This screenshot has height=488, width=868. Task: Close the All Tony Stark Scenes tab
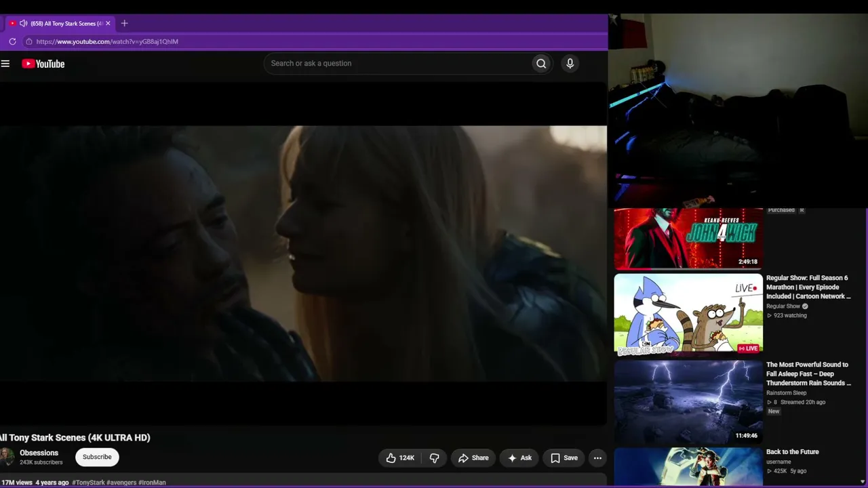[x=108, y=23]
